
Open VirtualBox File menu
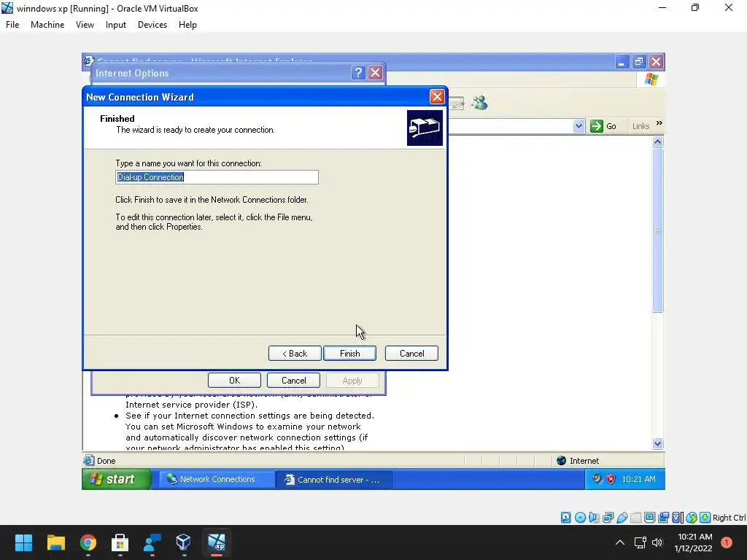(12, 25)
